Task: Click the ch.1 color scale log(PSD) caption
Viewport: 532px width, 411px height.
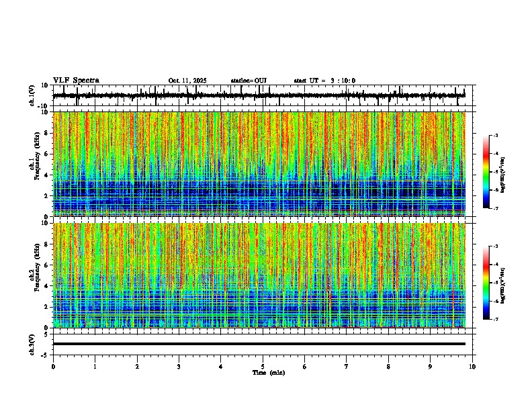Action: pyautogui.click(x=503, y=175)
